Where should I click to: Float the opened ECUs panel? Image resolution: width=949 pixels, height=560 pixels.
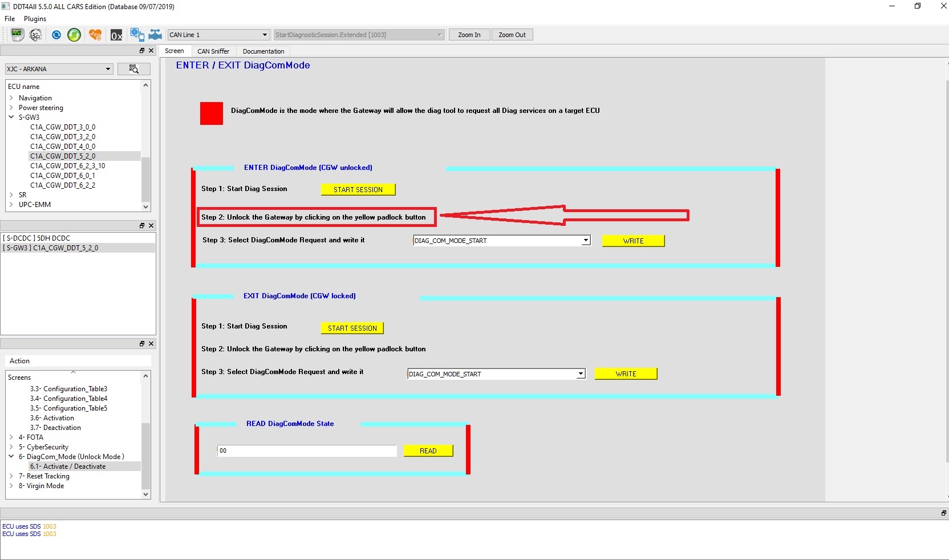(142, 226)
